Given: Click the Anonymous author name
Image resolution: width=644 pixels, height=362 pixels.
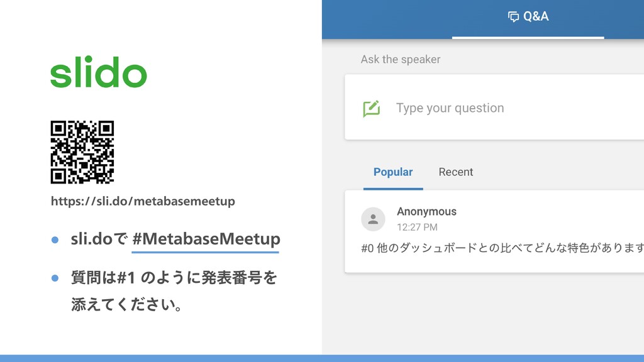Looking at the screenshot, I should pyautogui.click(x=427, y=211).
